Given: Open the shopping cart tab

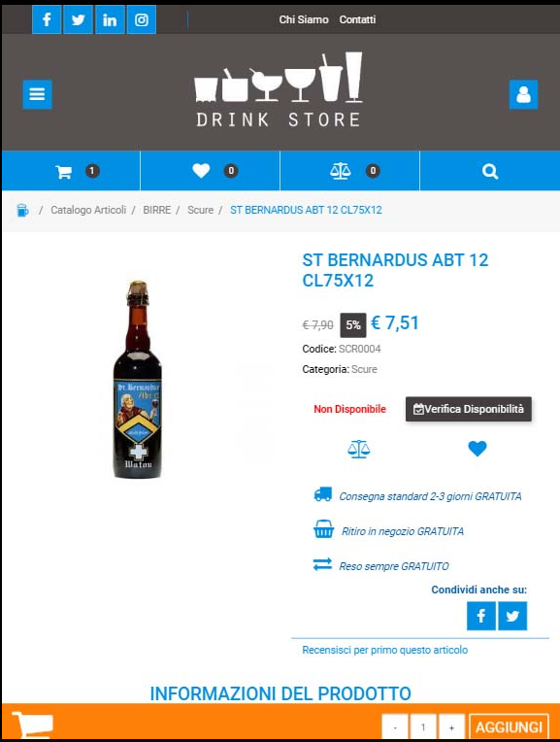Looking at the screenshot, I should pyautogui.click(x=71, y=171).
